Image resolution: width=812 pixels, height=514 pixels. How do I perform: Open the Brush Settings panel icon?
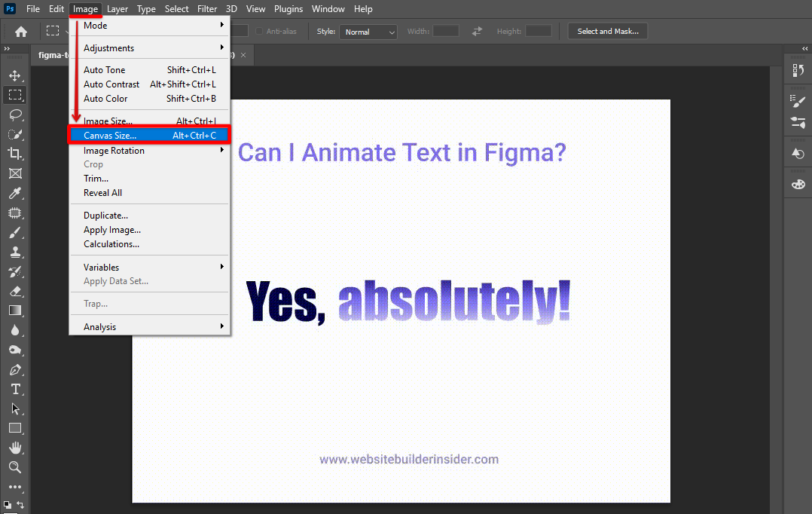pyautogui.click(x=798, y=101)
